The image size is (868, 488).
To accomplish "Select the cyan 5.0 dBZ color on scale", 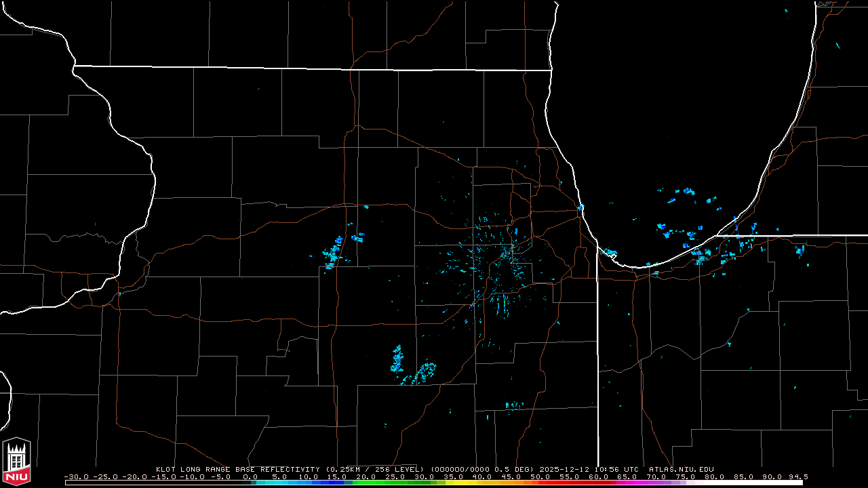I will pyautogui.click(x=279, y=483).
